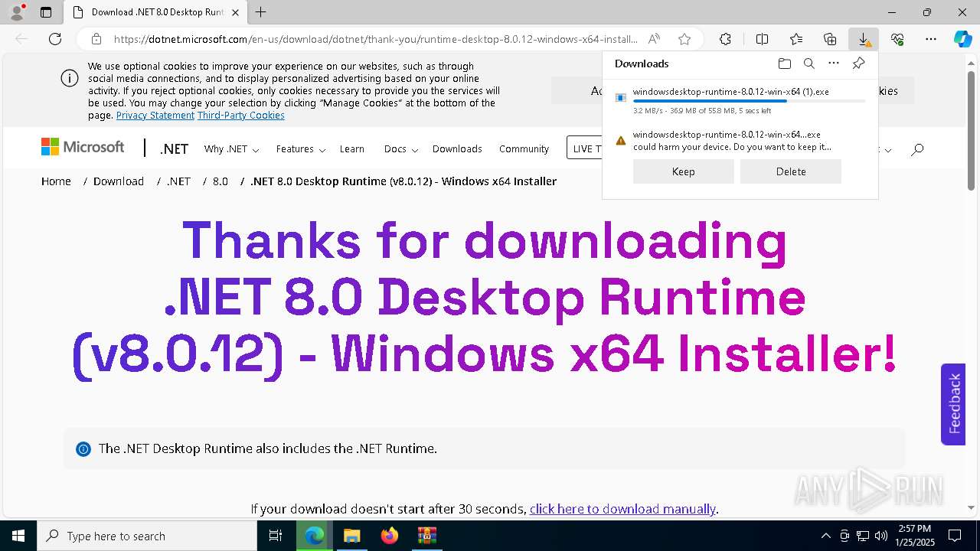The width and height of the screenshot is (980, 551).
Task: Show hidden system tray icons
Action: [x=825, y=536]
